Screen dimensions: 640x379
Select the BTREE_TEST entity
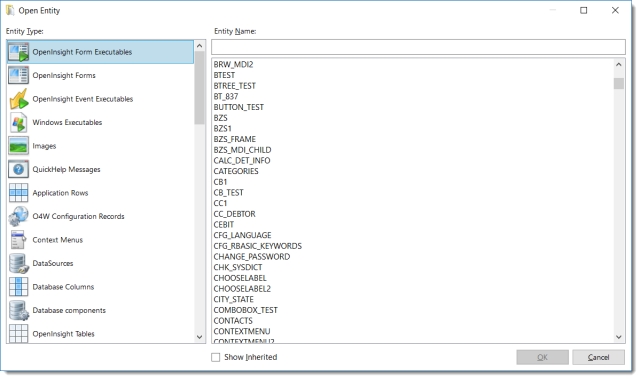[x=235, y=86]
